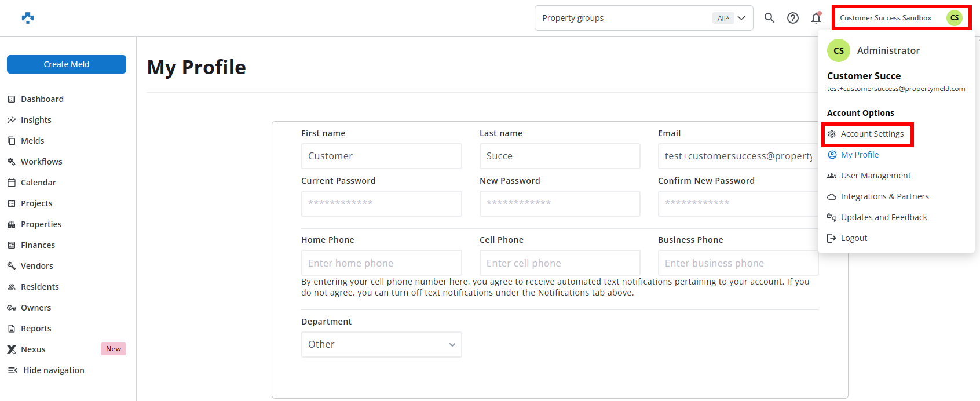Click the CS avatar in top bar
Viewport: 980px width, 401px height.
(954, 18)
